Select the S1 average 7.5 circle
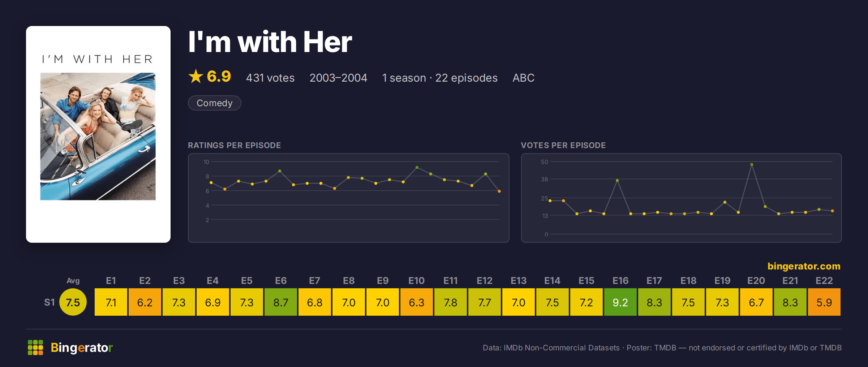This screenshot has height=367, width=868. point(73,302)
